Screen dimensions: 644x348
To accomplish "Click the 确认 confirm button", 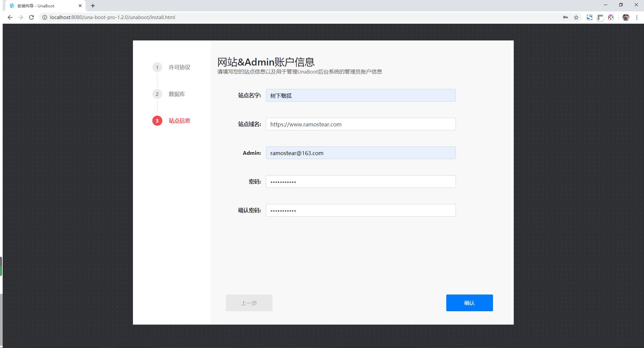I will click(469, 303).
